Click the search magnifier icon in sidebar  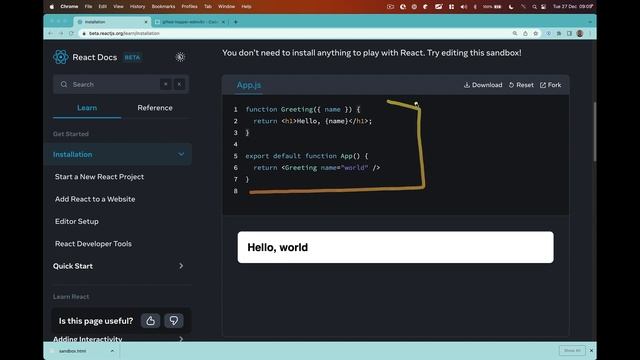pos(64,84)
